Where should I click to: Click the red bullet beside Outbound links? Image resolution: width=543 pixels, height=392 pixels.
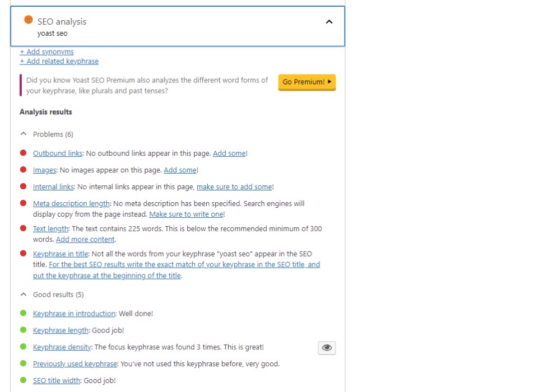pos(23,152)
